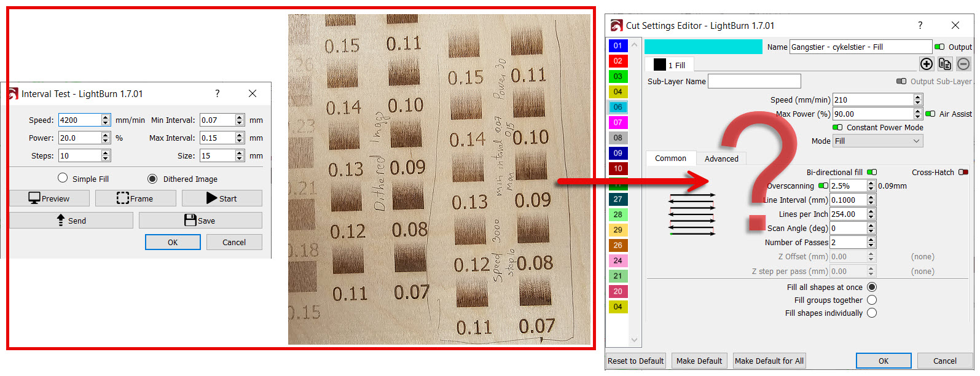Click Send with the upload arrow

[x=71, y=221]
